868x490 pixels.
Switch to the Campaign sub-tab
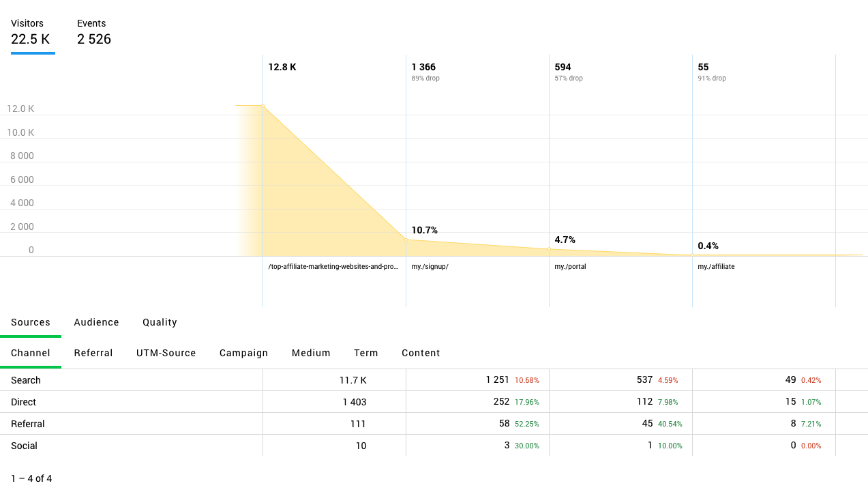(243, 353)
